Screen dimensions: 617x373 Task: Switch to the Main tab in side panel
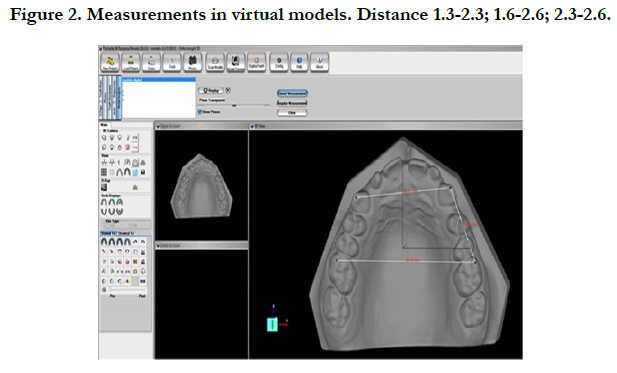click(104, 125)
